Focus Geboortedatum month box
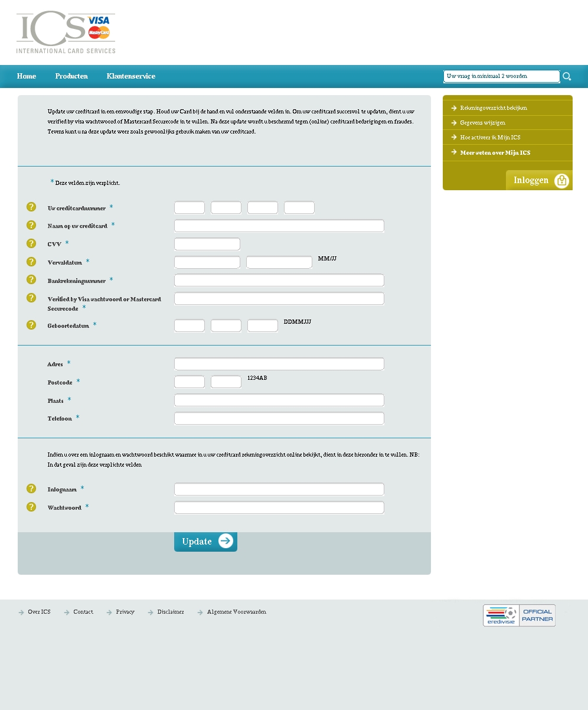Image resolution: width=588 pixels, height=710 pixels. coord(226,325)
